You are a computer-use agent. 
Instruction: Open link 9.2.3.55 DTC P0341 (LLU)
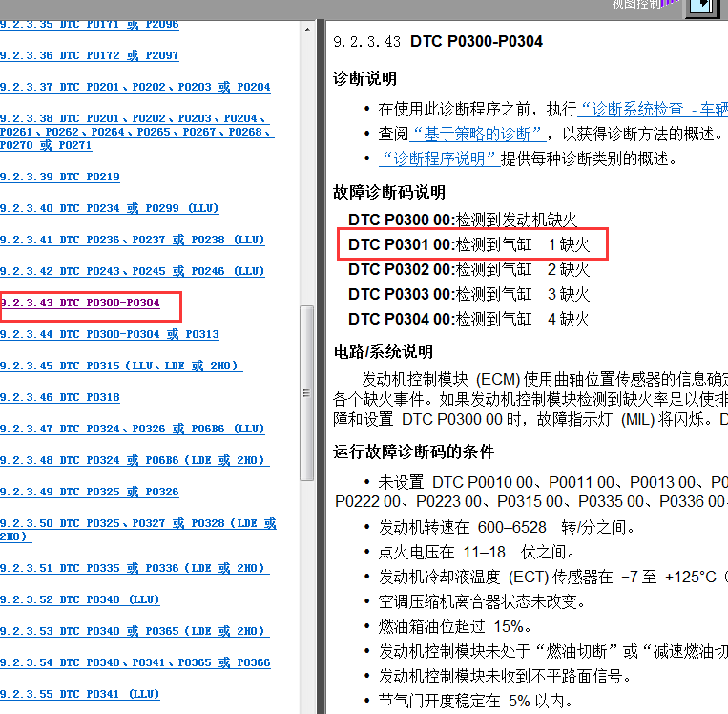(80, 695)
